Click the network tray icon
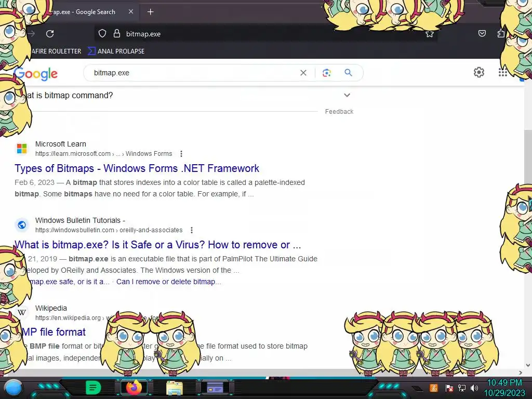 [x=462, y=388]
